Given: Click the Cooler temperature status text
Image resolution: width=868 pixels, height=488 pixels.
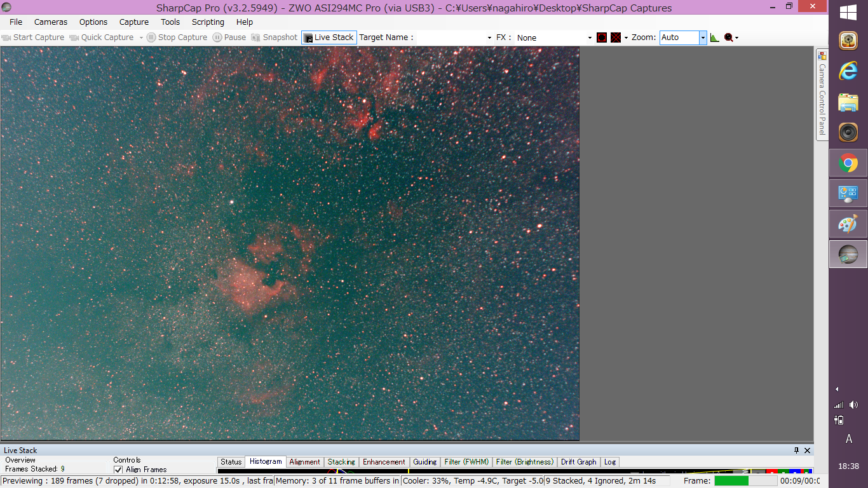Looking at the screenshot, I should pos(473,481).
